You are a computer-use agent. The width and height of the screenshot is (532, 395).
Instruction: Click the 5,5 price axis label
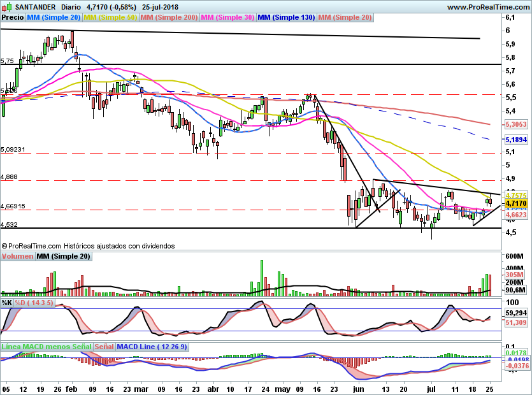[x=510, y=97]
